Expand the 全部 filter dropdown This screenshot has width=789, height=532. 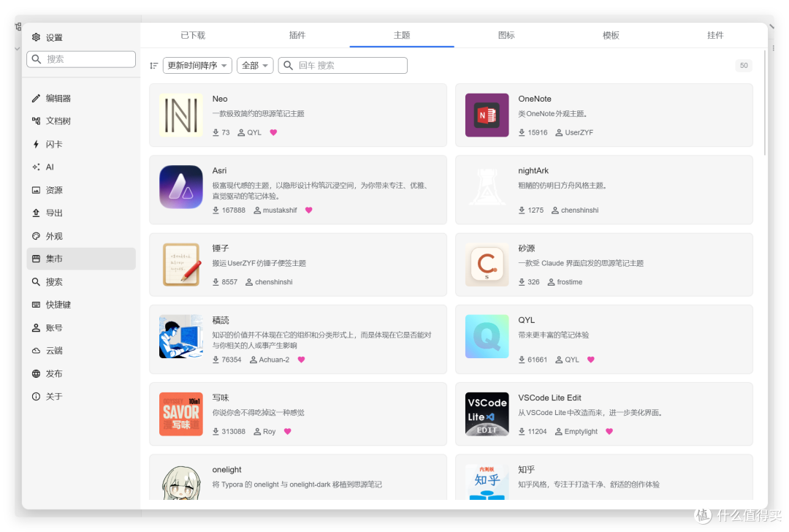coord(255,66)
